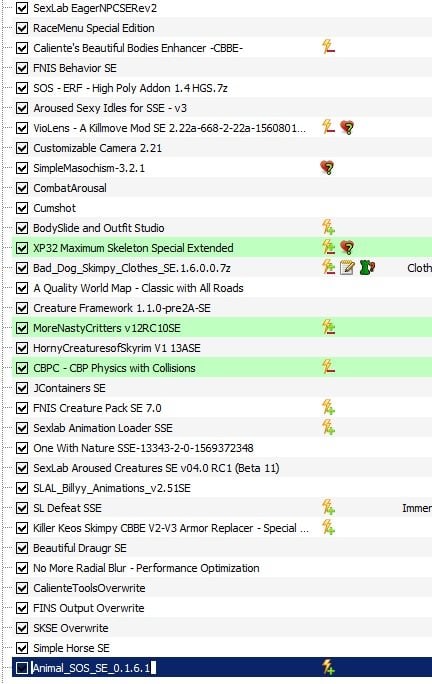Select 'SL Defeat SSE' mod name
Screen dimensions: 432x684
[x=67, y=508]
